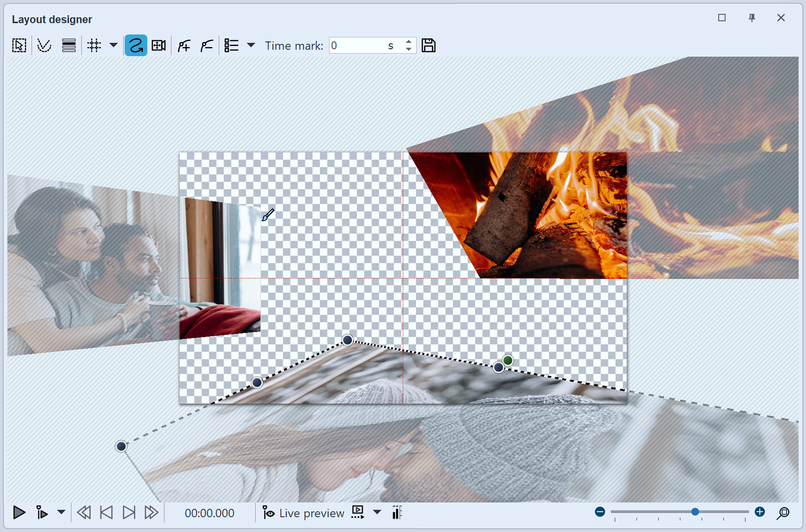Select the rectangular selection tool
Image resolution: width=806 pixels, height=532 pixels.
(19, 45)
